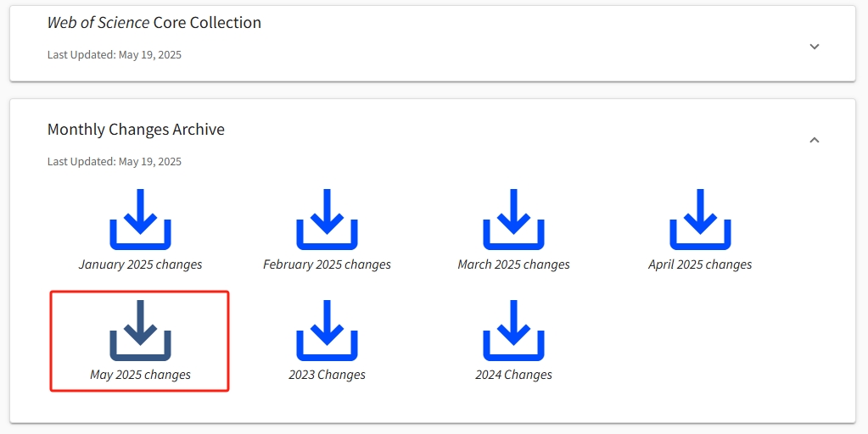Screen dimensions: 868x434
Task: Click the April 2025 changes download icon
Action: click(700, 219)
